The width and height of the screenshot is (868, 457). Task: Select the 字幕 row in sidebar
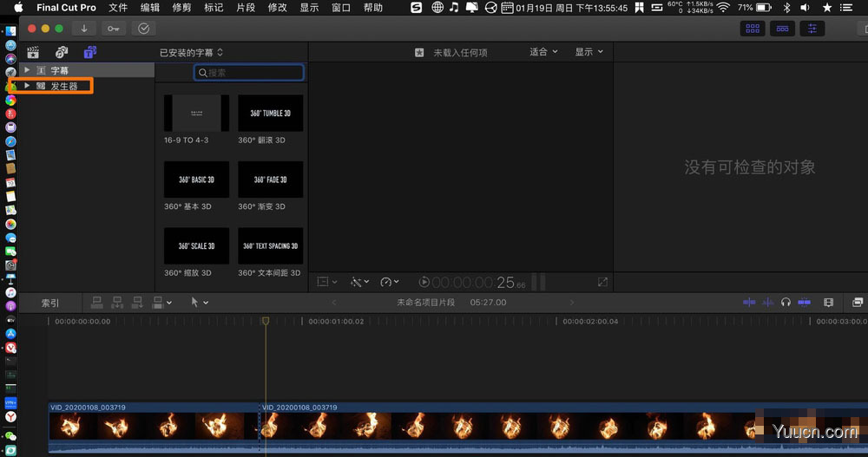tap(87, 70)
